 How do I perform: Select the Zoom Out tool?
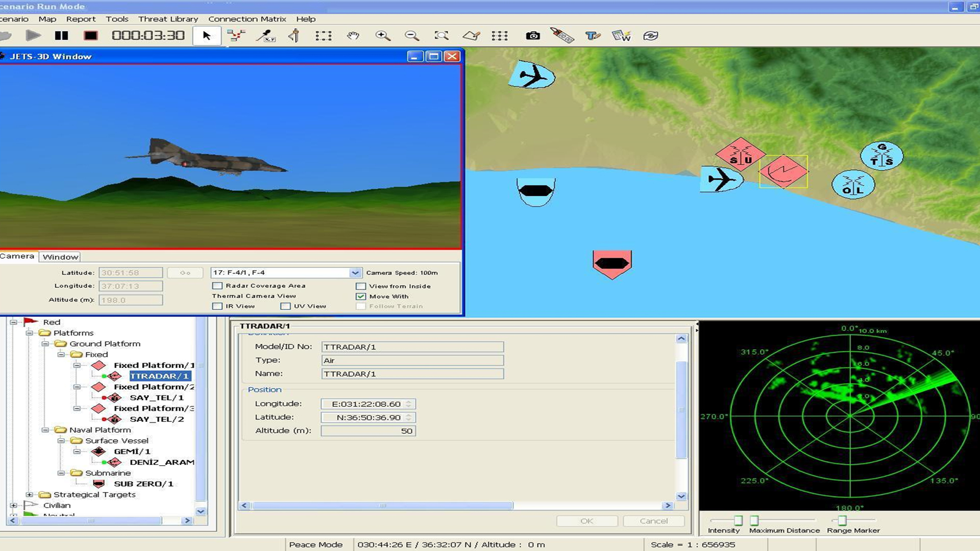(x=412, y=36)
